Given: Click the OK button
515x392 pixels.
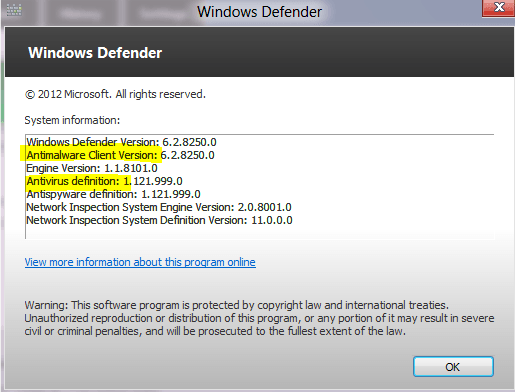Looking at the screenshot, I should pyautogui.click(x=453, y=367).
